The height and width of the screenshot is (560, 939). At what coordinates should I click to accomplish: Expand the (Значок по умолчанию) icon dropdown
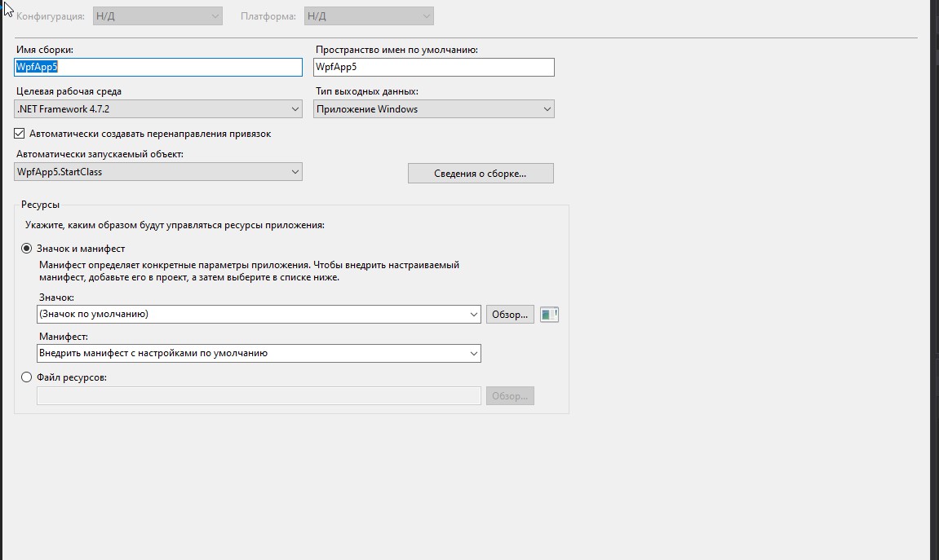259,314
